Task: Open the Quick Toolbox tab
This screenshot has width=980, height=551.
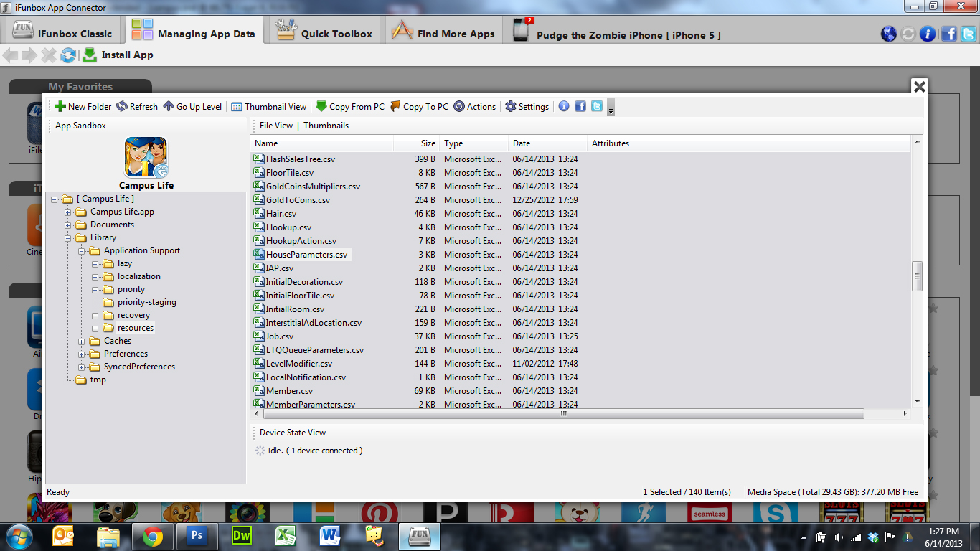Action: pos(325,33)
